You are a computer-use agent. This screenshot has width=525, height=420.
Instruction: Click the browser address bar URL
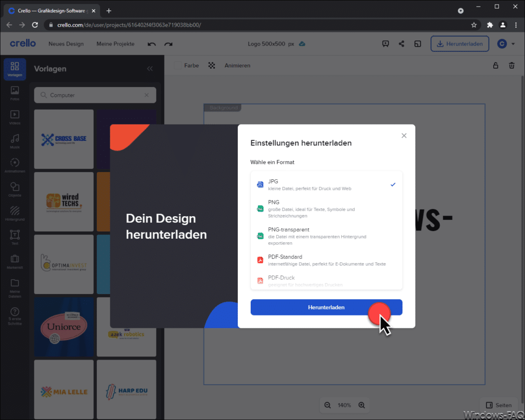[129, 25]
